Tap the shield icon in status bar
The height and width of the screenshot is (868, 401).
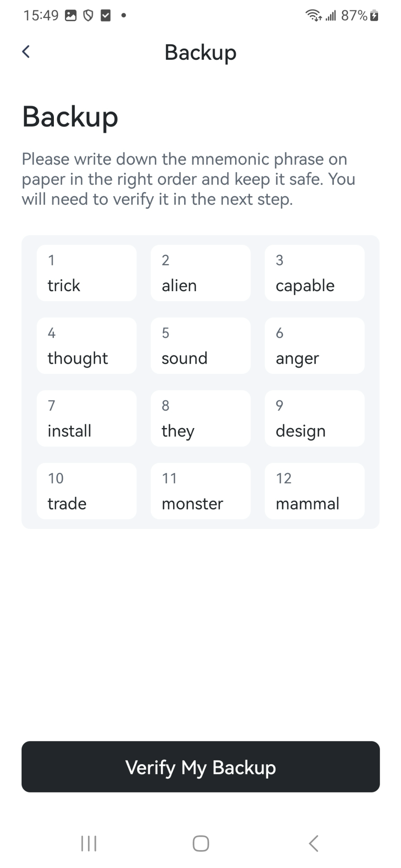88,16
